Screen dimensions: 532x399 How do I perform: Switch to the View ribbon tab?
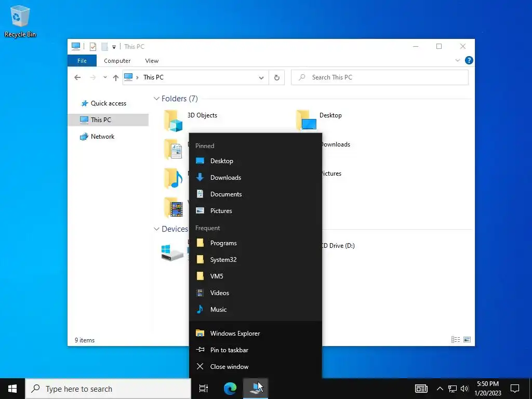(x=152, y=61)
